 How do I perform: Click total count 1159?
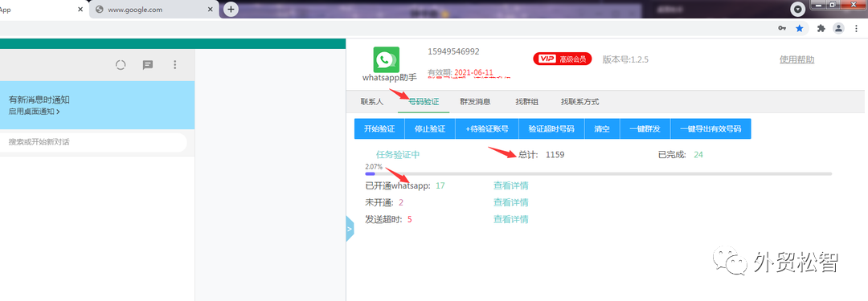(555, 154)
